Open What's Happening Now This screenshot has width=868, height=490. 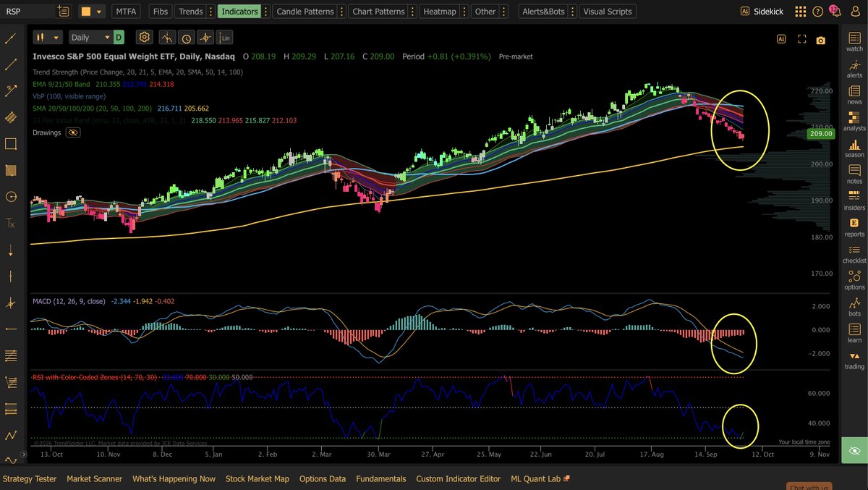[174, 478]
